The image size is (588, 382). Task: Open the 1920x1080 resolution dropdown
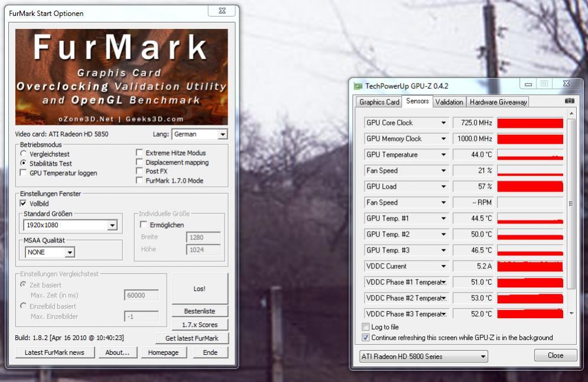[112, 225]
